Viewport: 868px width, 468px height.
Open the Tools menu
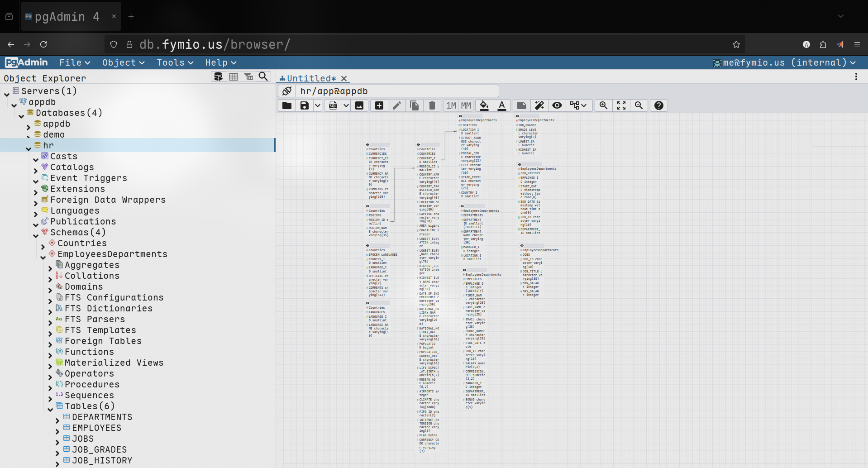tap(175, 62)
